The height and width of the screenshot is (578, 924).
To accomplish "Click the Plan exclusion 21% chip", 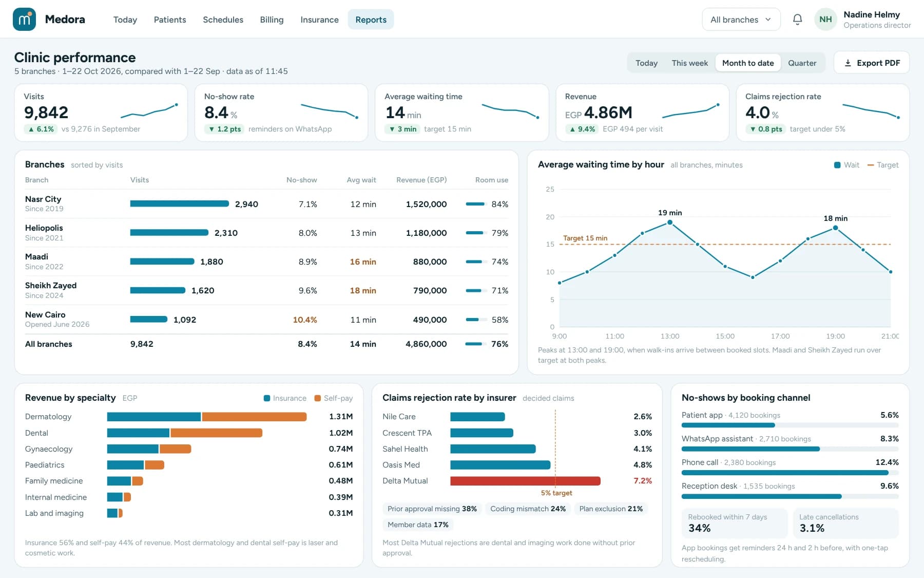I will tap(611, 509).
